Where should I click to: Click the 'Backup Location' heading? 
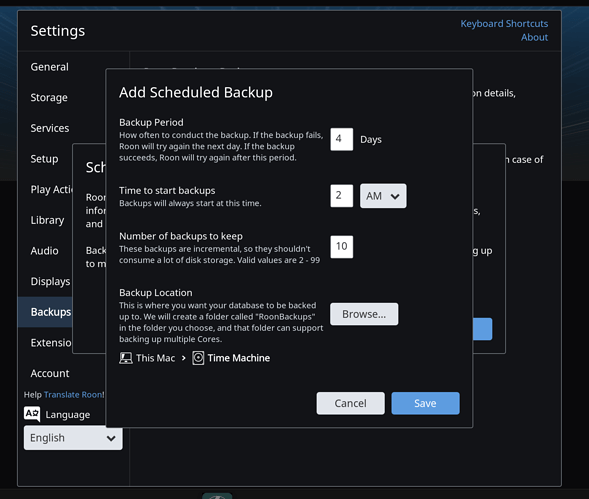[x=156, y=293]
